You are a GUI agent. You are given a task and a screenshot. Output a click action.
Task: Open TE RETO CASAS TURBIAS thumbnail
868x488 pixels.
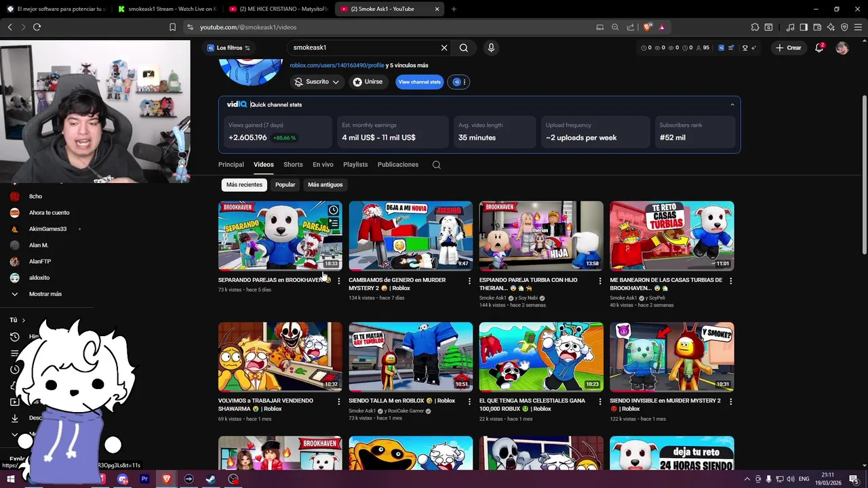[x=671, y=236]
